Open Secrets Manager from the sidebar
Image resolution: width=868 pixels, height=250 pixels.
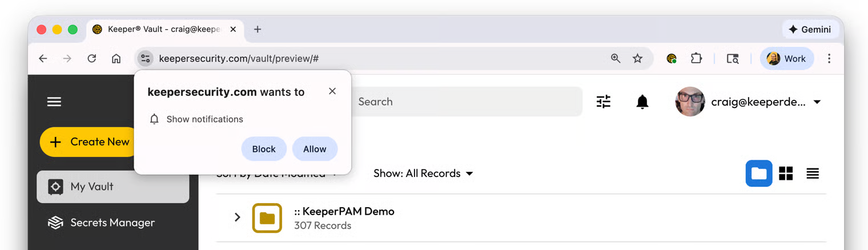coord(112,223)
